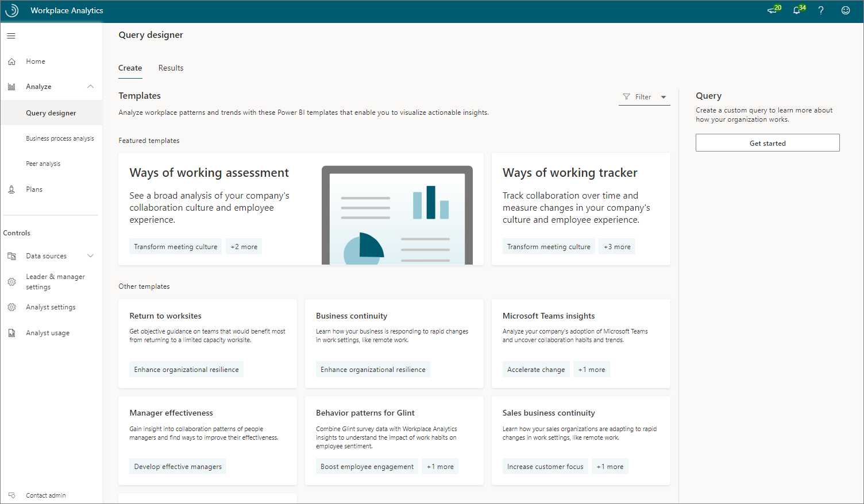
Task: Click the Analyst settings gear icon
Action: 11,307
